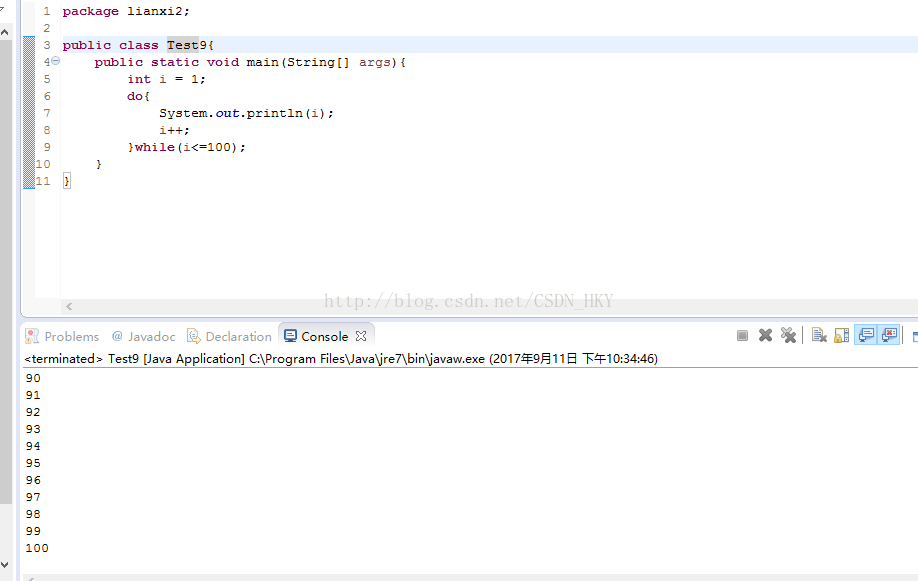
Task: Click the scroll-down arrow of the scrollbar beside the console
Action: [5, 565]
